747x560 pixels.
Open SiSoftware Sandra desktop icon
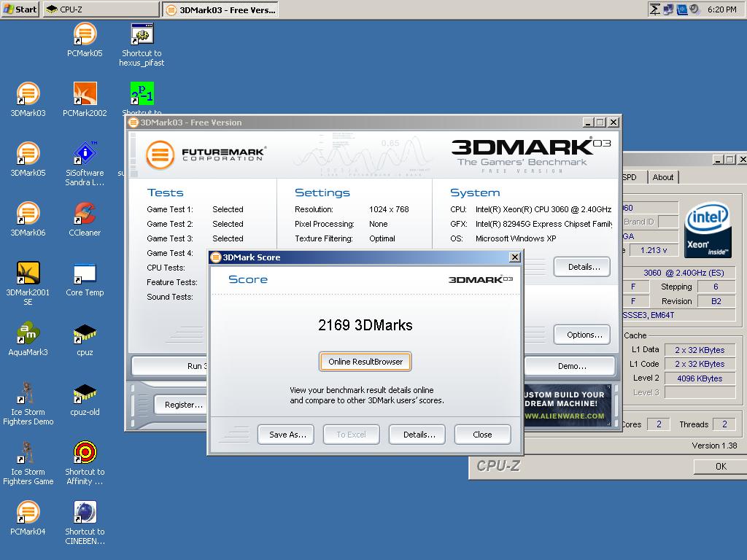click(x=85, y=164)
